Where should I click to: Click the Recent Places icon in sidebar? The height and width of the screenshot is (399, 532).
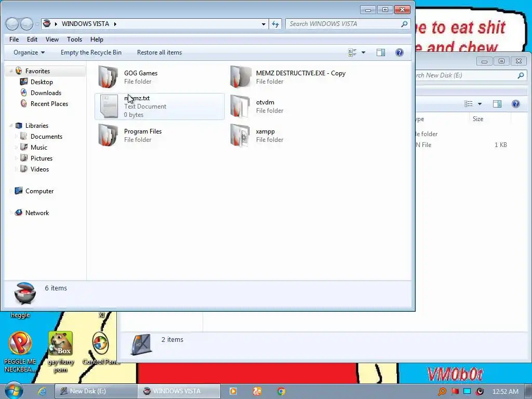pyautogui.click(x=24, y=103)
